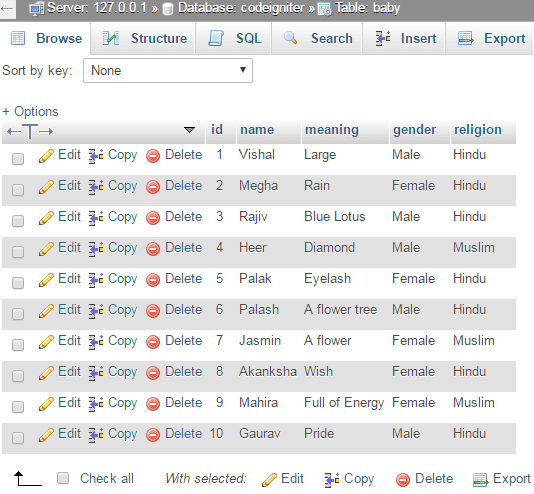
Task: Sort by the id column header
Action: 217,130
